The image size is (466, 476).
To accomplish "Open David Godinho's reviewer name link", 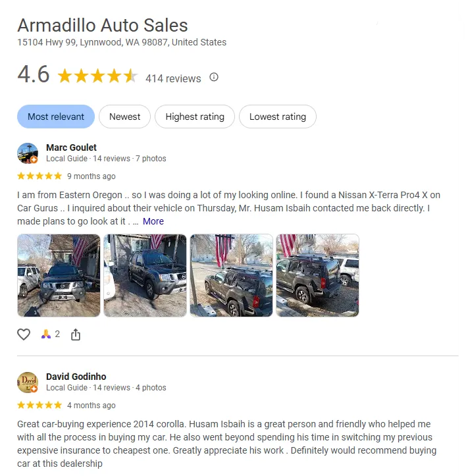I will (76, 377).
